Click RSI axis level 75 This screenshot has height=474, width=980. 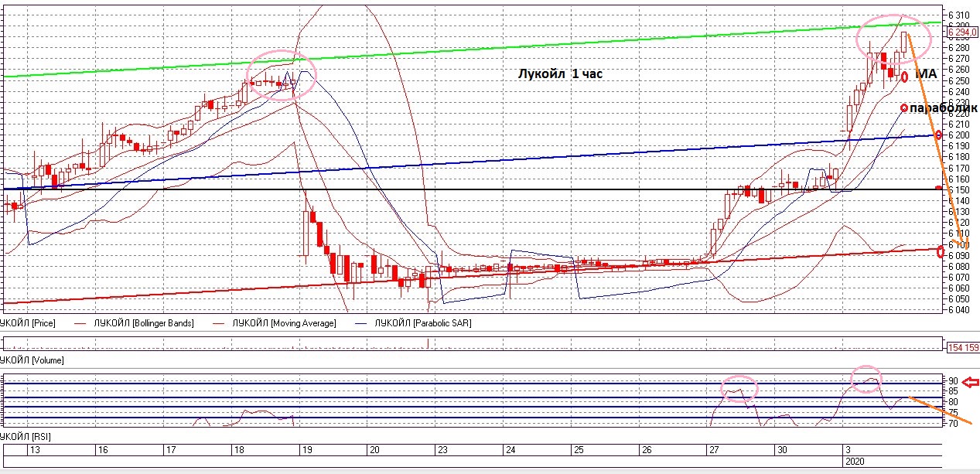[x=954, y=413]
